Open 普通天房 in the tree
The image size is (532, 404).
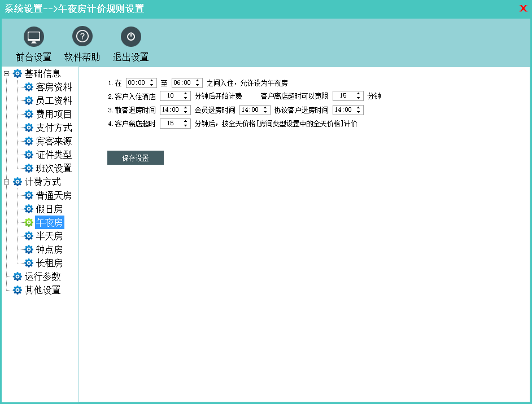[54, 195]
